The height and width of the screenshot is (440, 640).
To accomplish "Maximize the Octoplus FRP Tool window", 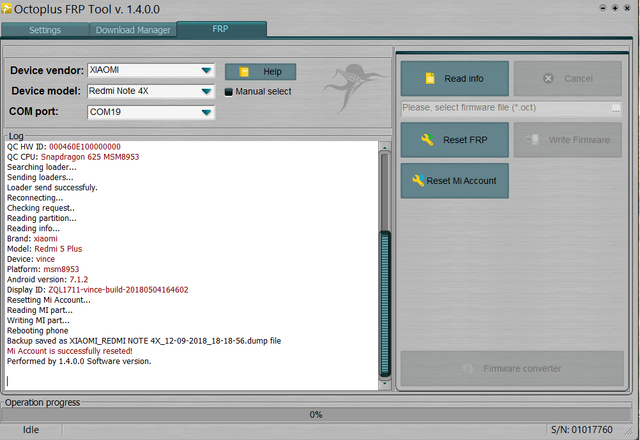I will pos(615,8).
